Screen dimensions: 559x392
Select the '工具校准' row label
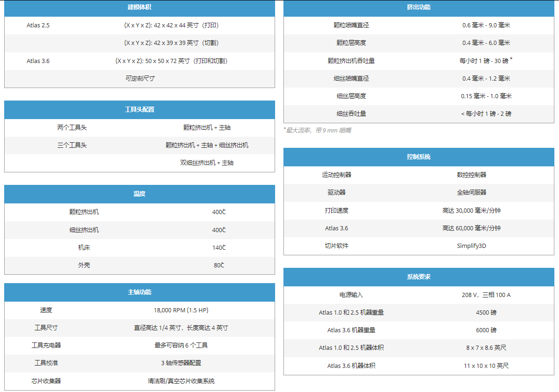coord(46,363)
